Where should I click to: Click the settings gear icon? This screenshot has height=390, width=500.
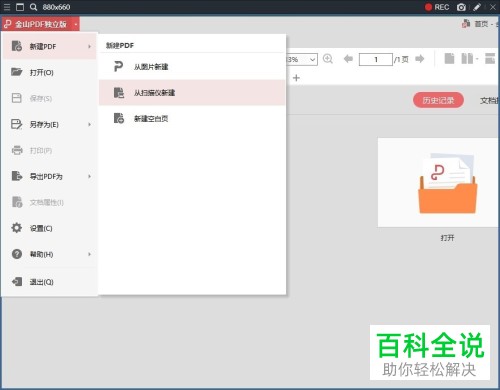click(x=17, y=228)
